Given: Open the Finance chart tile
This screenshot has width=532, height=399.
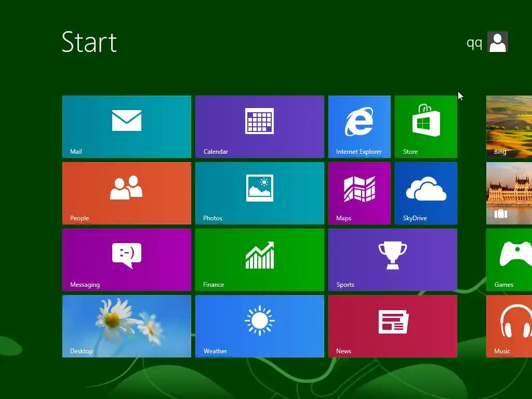Looking at the screenshot, I should (x=260, y=260).
